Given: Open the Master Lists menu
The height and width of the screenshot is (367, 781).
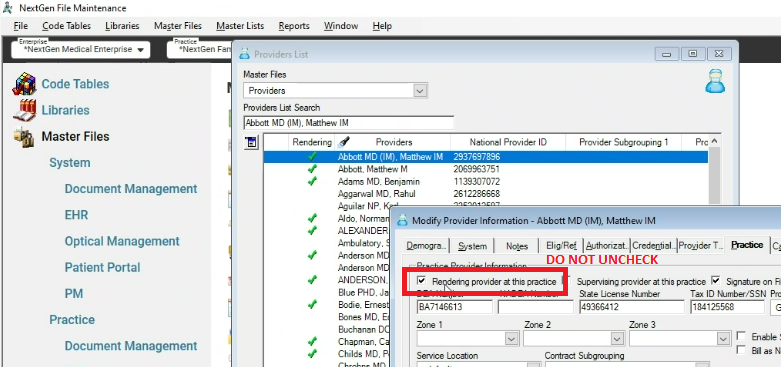Looking at the screenshot, I should pos(240,26).
